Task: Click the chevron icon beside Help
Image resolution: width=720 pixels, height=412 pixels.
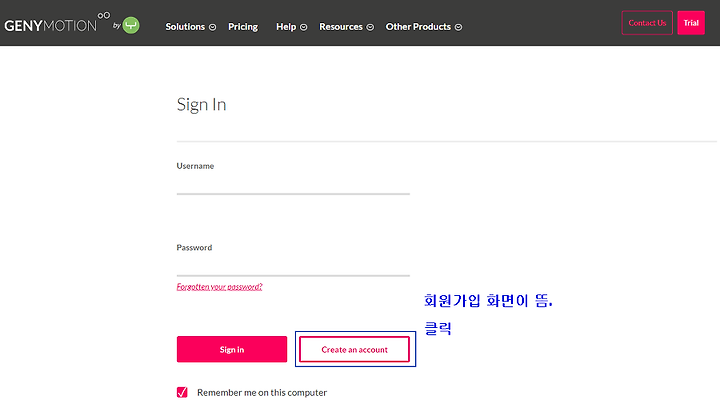Action: (x=304, y=27)
